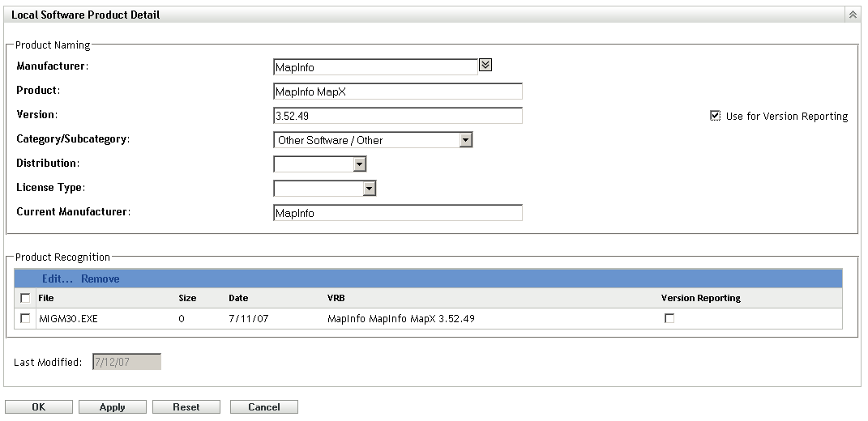The width and height of the screenshot is (868, 421).
Task: Toggle the select-all checkbox in table header
Action: pyautogui.click(x=25, y=298)
